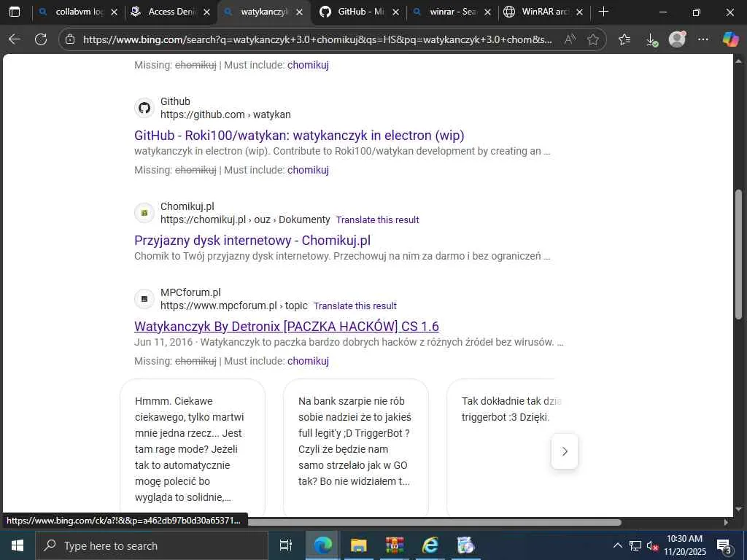The image size is (747, 560).
Task: Open the Downloads icon in toolbar
Action: coord(651,39)
